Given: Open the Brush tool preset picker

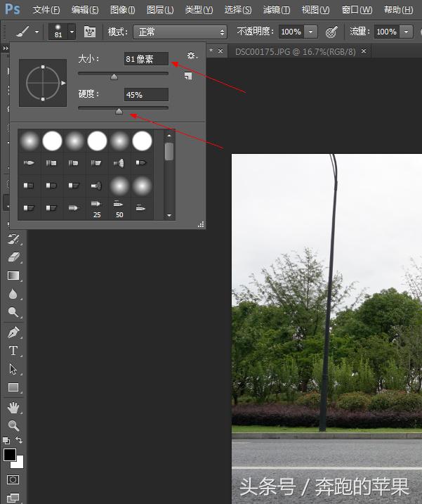Looking at the screenshot, I should (22, 32).
